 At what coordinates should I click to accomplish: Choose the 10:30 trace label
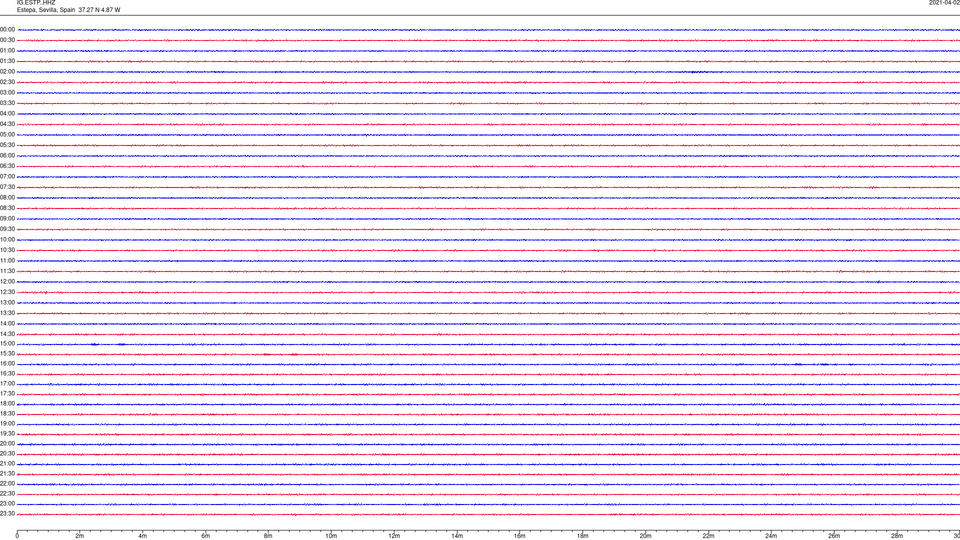coord(7,250)
